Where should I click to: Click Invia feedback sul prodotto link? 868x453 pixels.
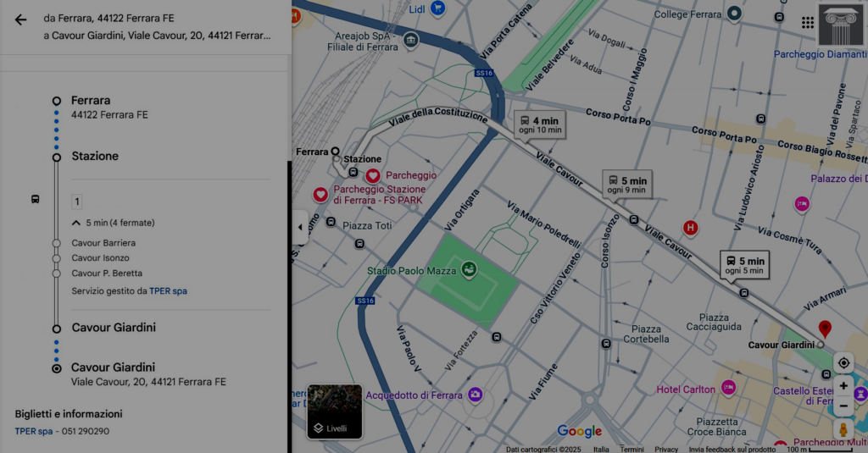coord(732,449)
